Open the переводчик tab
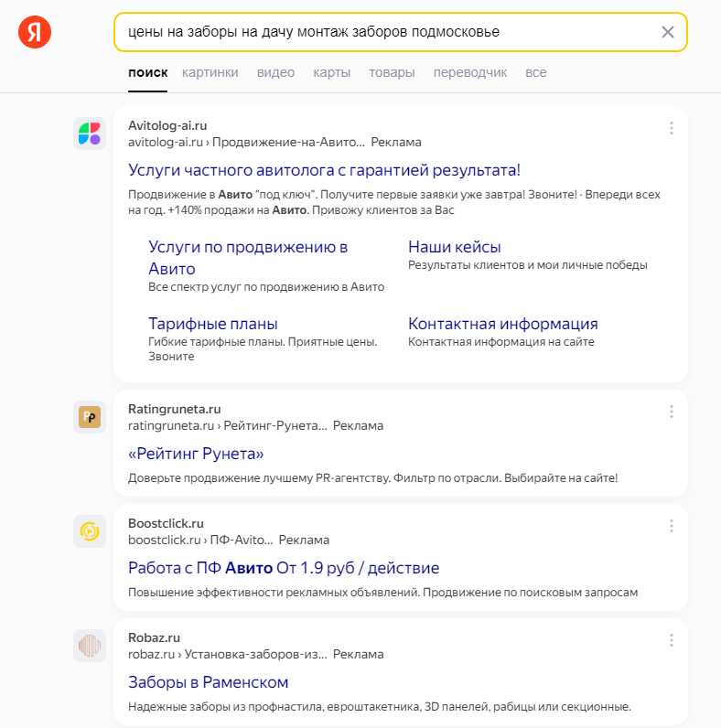The height and width of the screenshot is (728, 721). [x=470, y=72]
